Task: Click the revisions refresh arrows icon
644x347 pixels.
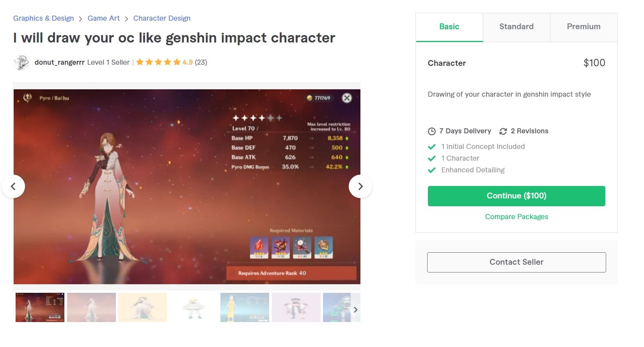Action: pos(503,131)
